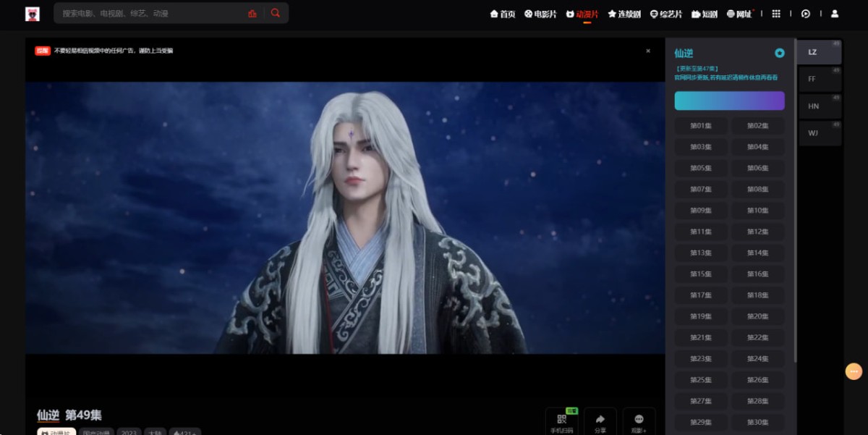This screenshot has height=435, width=868.
Task: Click the gradient banner above the episode list
Action: coord(729,101)
